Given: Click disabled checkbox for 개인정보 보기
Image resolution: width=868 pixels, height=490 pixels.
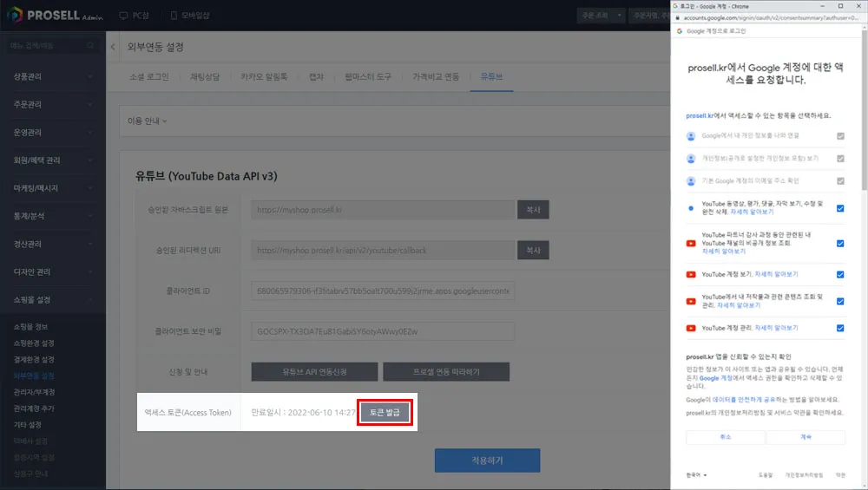Looking at the screenshot, I should 840,159.
